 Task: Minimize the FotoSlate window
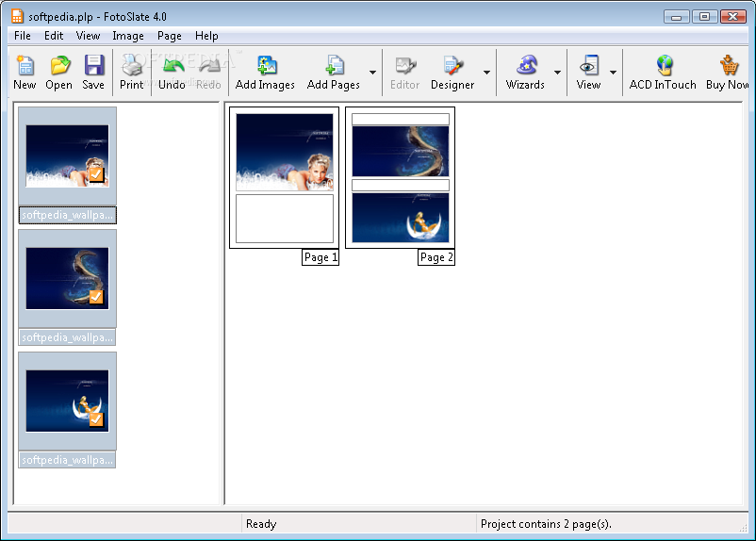(677, 17)
